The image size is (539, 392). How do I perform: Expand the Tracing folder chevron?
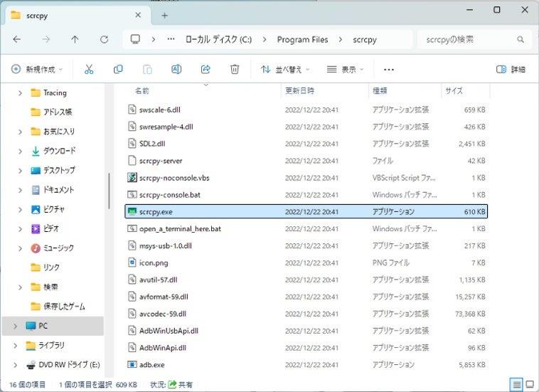click(x=20, y=92)
